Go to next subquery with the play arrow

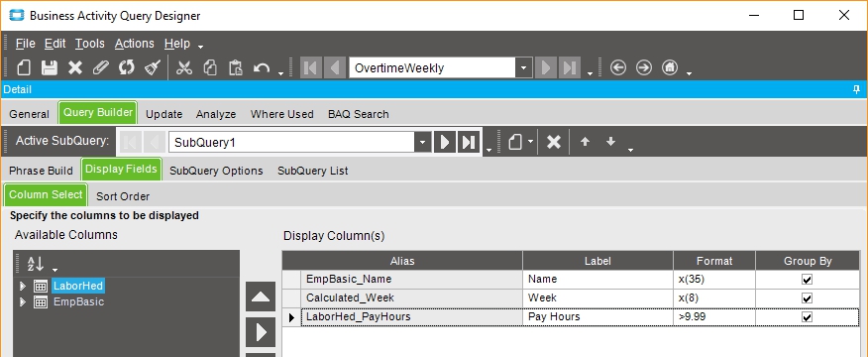[x=445, y=142]
